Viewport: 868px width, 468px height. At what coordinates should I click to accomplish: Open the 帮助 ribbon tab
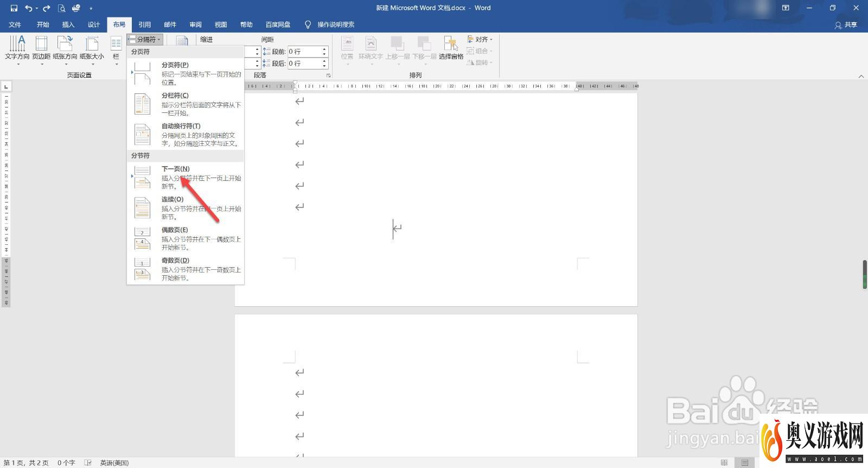click(246, 24)
